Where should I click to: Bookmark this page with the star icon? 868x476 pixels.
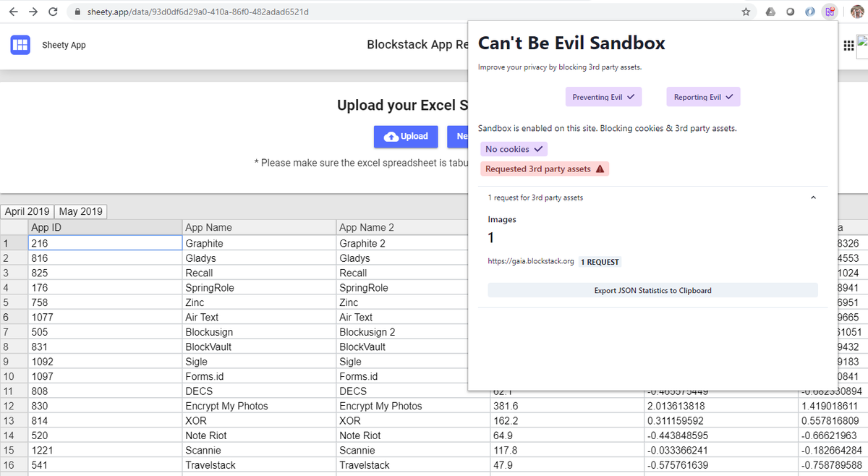[746, 12]
